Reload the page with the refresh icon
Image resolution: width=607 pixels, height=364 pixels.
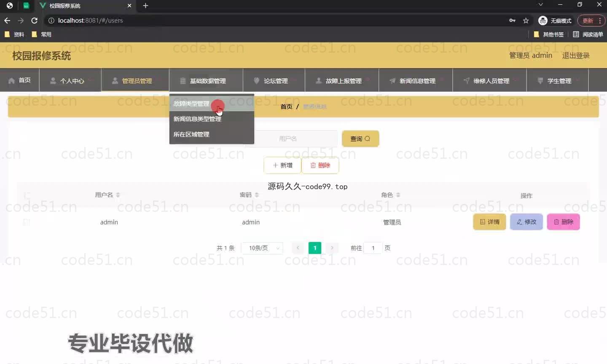pyautogui.click(x=35, y=20)
